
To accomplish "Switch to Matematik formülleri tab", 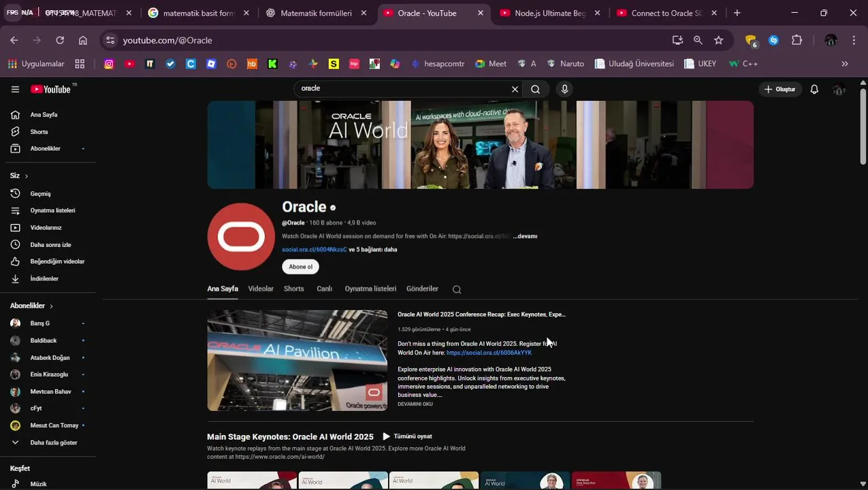I will (x=317, y=13).
